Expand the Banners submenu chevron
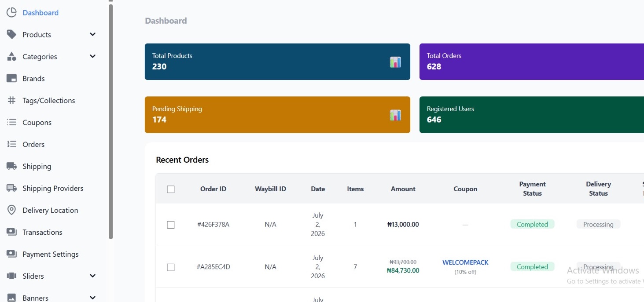Screen dimensions: 644x302 pyautogui.click(x=92, y=298)
